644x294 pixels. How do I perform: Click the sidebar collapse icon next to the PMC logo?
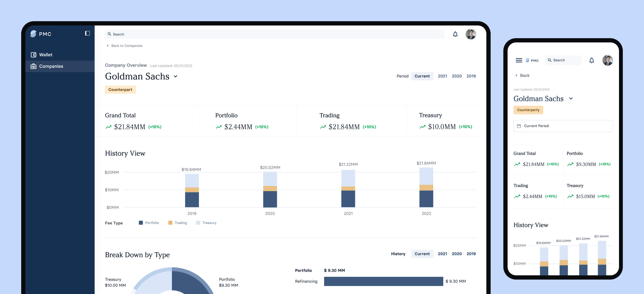(87, 33)
